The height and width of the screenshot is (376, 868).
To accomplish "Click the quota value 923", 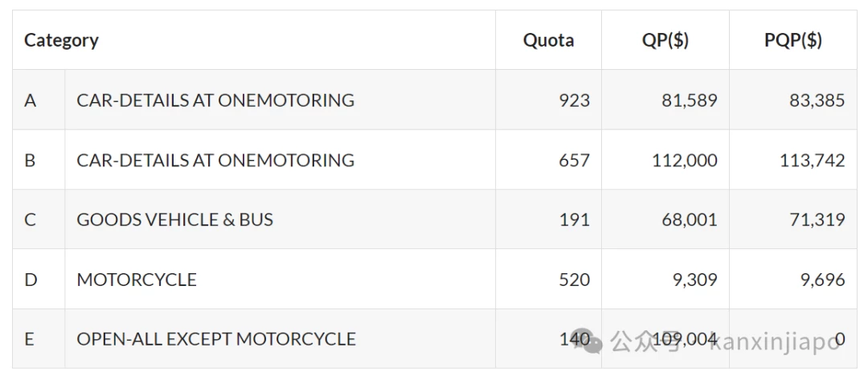I will [574, 100].
